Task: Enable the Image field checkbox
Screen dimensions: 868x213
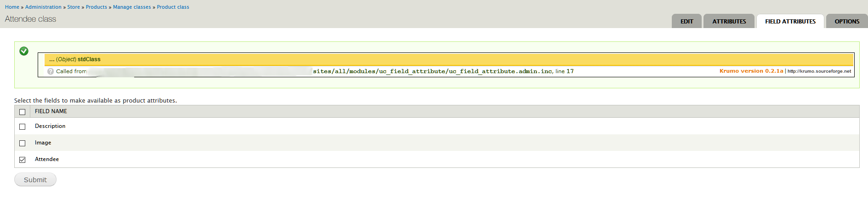Action: click(x=22, y=143)
